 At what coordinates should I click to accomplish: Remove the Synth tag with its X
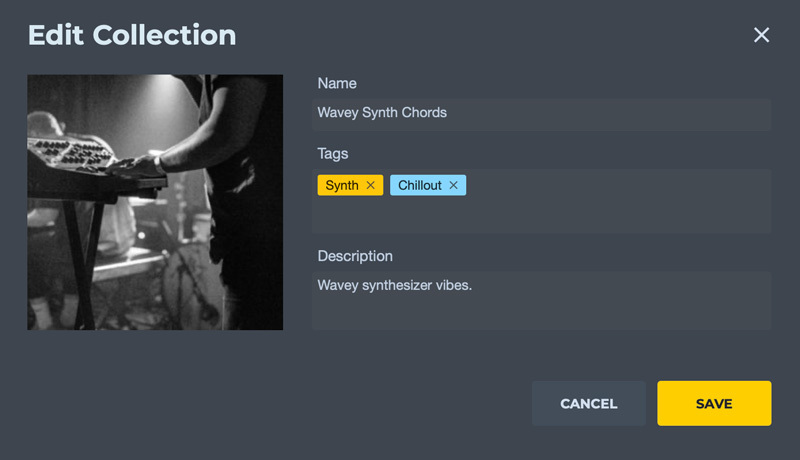click(x=371, y=186)
